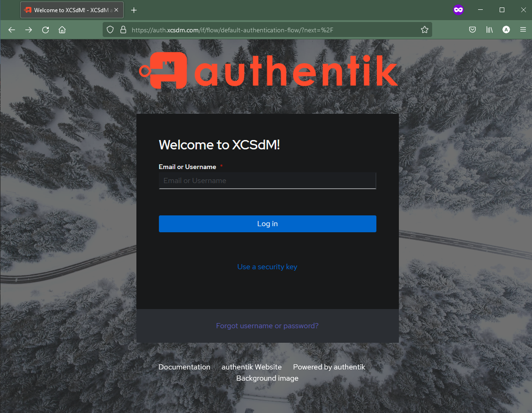Open the Pocket save icon

472,30
